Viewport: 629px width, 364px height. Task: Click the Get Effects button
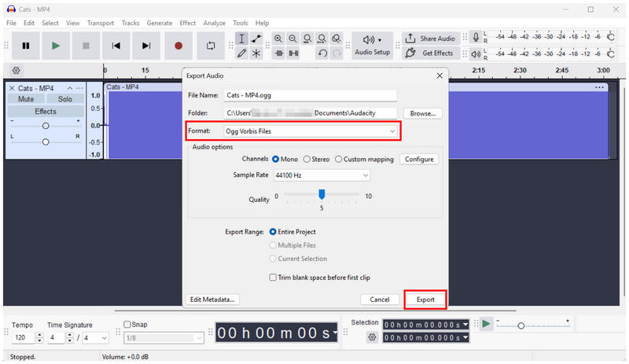(431, 53)
